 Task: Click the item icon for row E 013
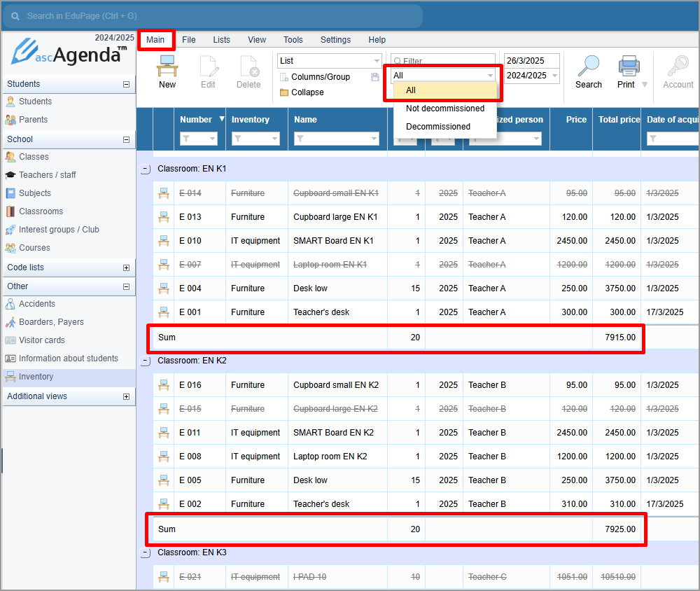click(164, 217)
